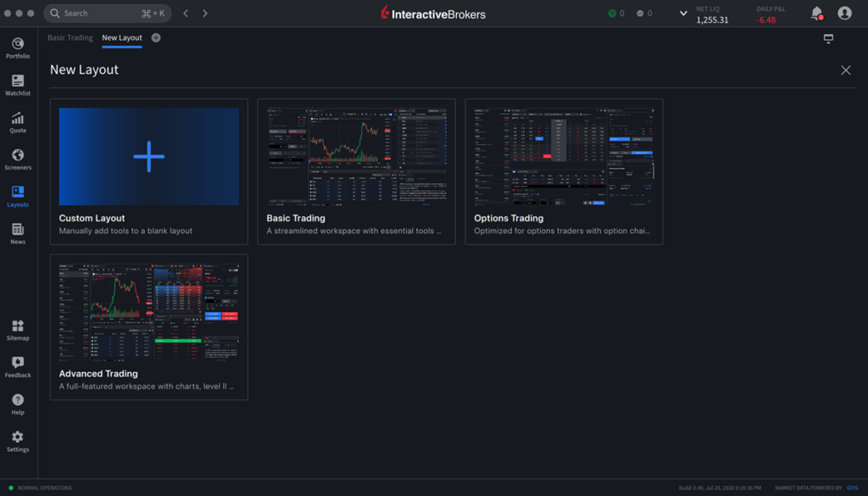Click the display monitor icon
Screen dimensions: 868x496
828,38
